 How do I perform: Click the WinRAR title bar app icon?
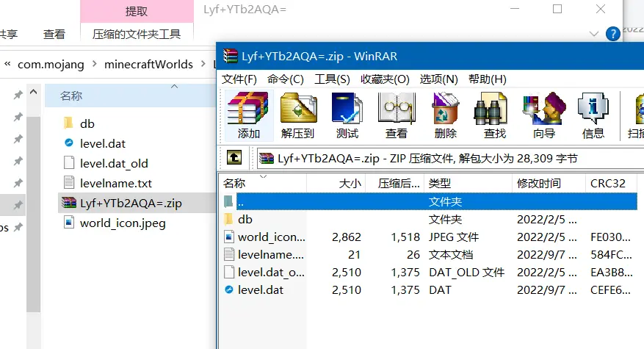pyautogui.click(x=230, y=56)
